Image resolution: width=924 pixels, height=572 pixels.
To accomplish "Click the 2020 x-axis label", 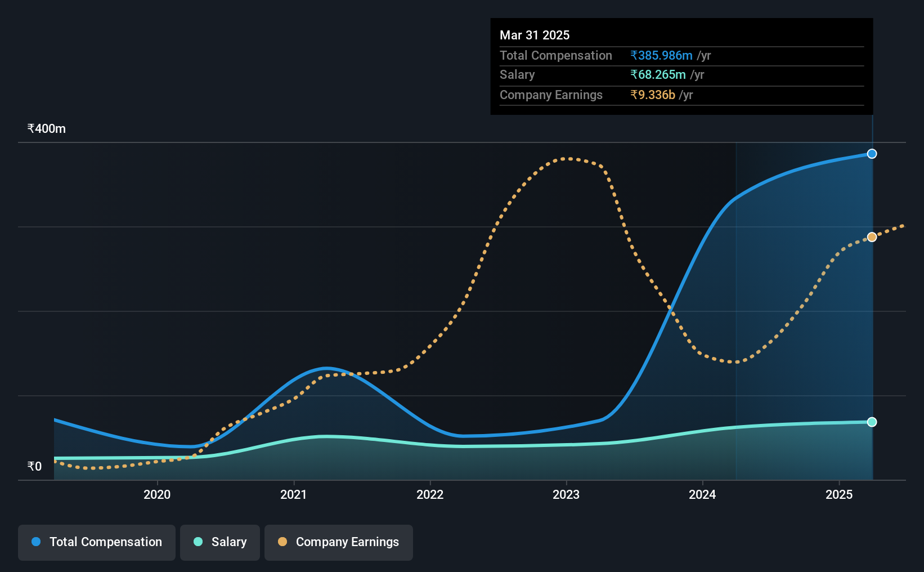I will click(x=157, y=494).
